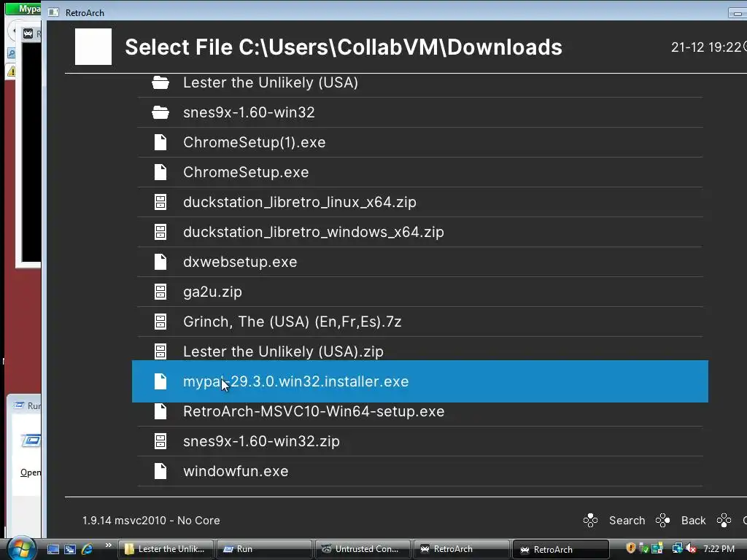The image size is (747, 560).
Task: Switch to the inactive RetroArch taskbar button
Action: [462, 549]
